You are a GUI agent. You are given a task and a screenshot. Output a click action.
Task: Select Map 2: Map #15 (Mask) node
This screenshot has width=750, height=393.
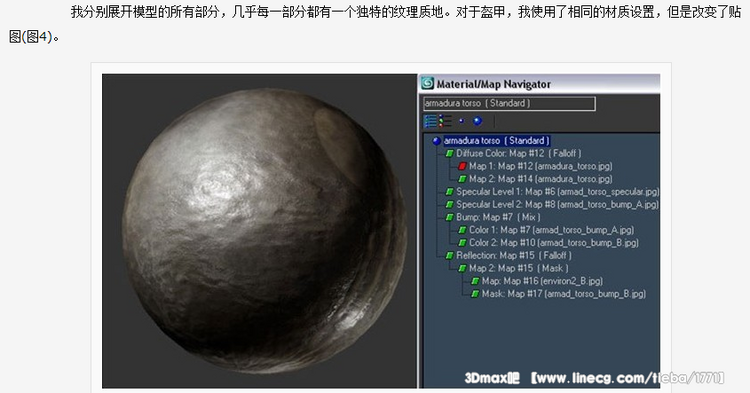518,268
